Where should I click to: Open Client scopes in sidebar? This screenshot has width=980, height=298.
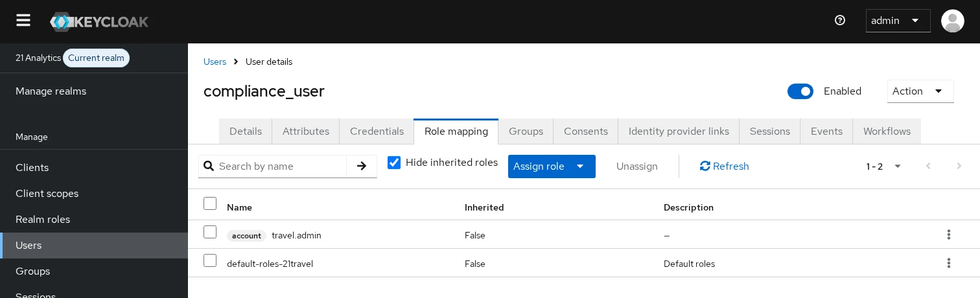coord(94,194)
